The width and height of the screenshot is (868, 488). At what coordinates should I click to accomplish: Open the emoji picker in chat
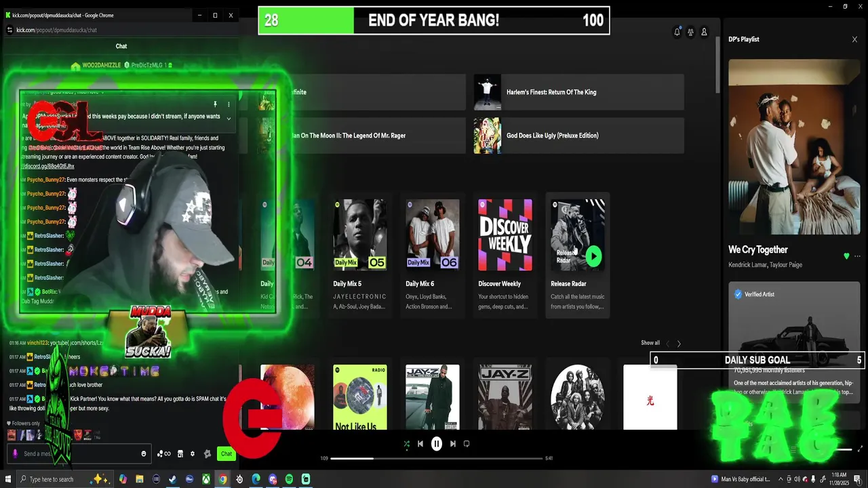coord(144,453)
